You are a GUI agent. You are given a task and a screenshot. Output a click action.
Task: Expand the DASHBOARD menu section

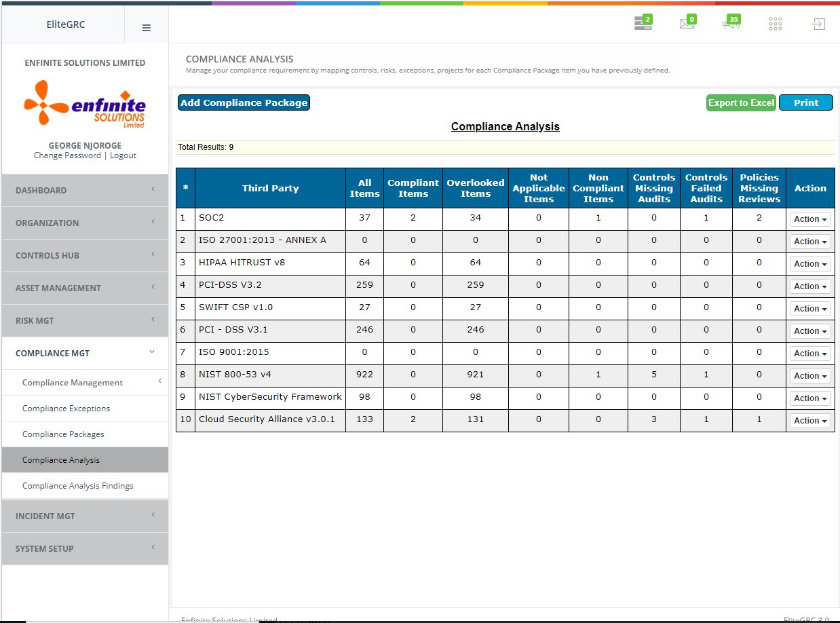coord(85,190)
